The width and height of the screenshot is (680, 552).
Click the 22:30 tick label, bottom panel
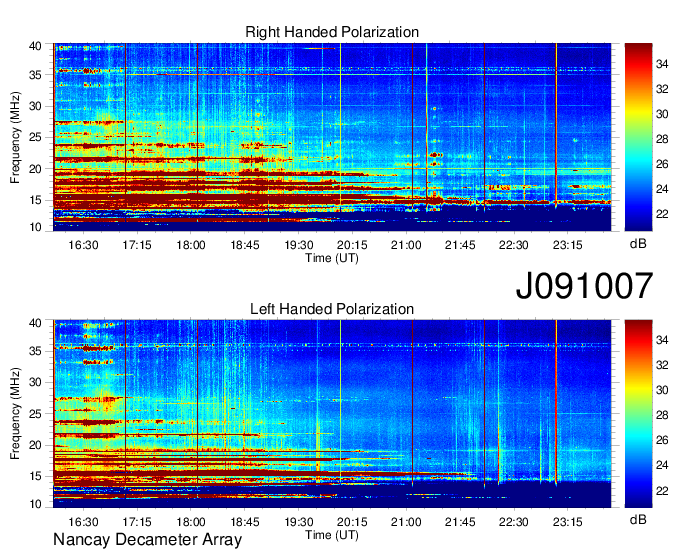point(514,522)
